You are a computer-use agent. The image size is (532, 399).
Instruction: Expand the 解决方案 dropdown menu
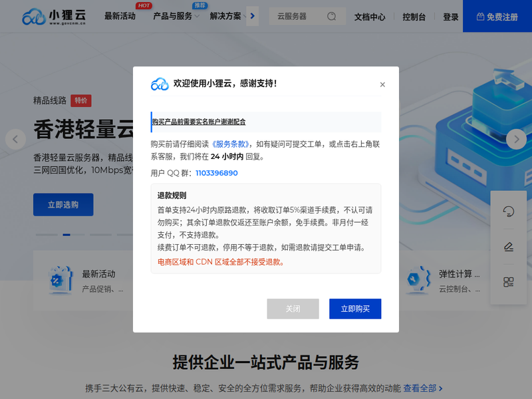coord(227,16)
